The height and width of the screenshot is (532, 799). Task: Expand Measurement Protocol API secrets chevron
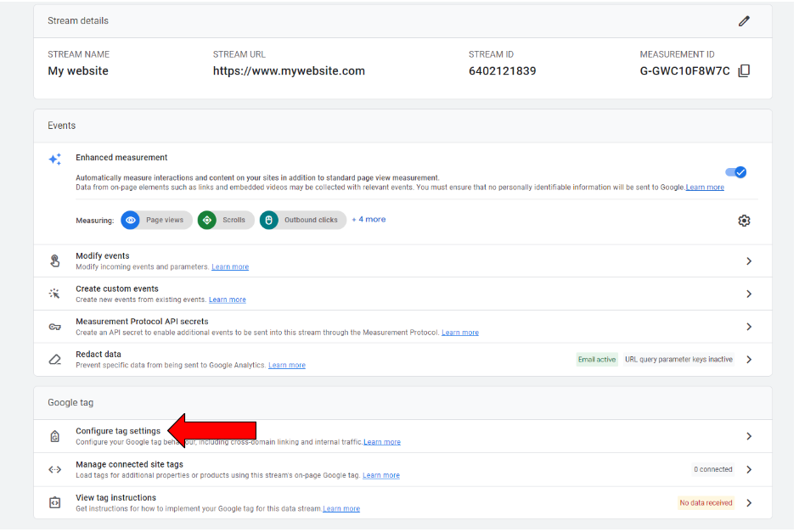pos(748,327)
